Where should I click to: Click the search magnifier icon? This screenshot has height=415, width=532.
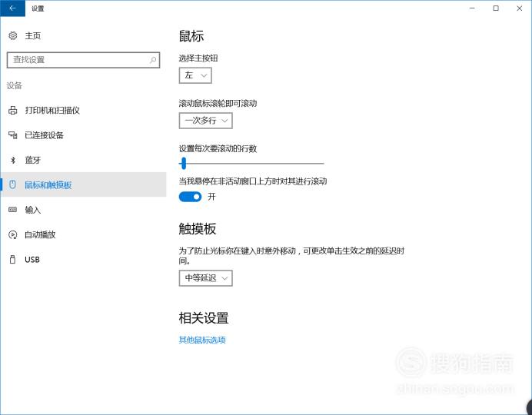tap(153, 60)
